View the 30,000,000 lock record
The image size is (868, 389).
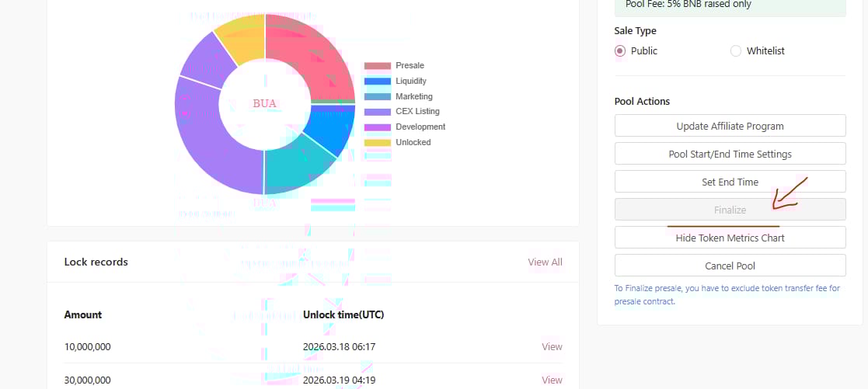click(552, 380)
